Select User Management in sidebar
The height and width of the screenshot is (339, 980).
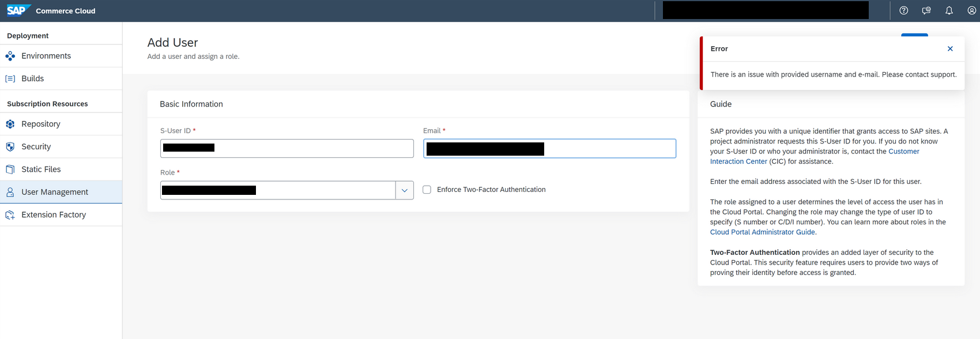(x=61, y=192)
